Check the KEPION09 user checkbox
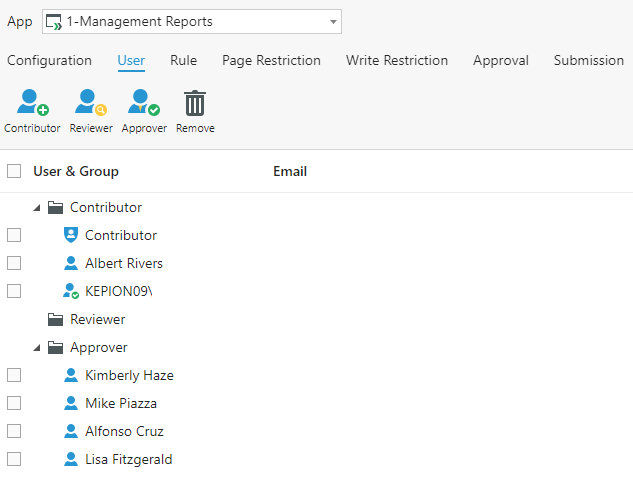Image resolution: width=633 pixels, height=477 pixels. tap(14, 291)
